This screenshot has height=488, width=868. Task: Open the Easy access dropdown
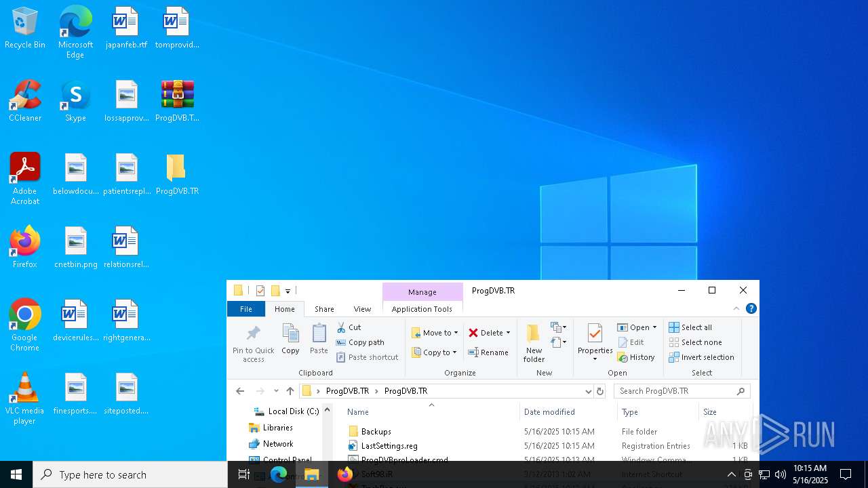tap(559, 343)
